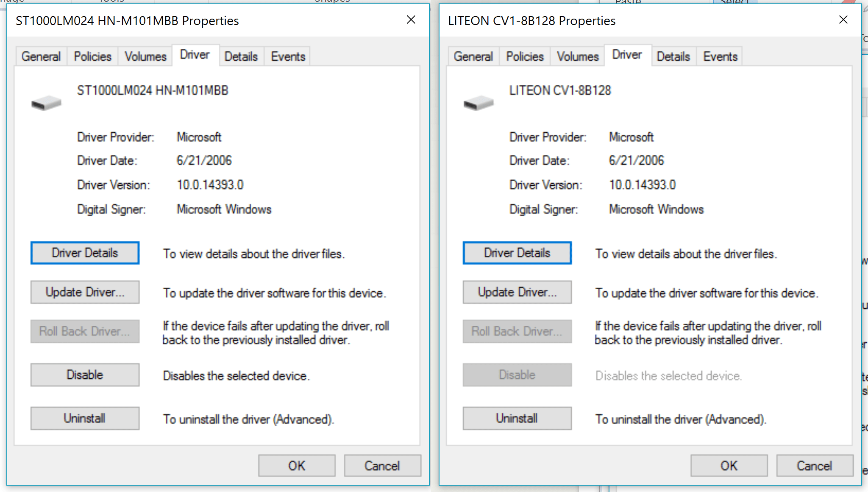Uninstall the driver for LITEON drive
The width and height of the screenshot is (868, 492).
tap(517, 418)
